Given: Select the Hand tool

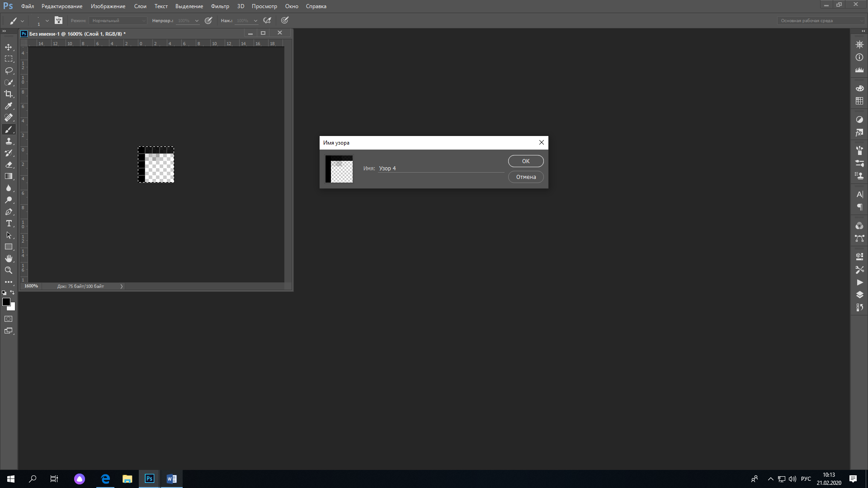Looking at the screenshot, I should 9,258.
